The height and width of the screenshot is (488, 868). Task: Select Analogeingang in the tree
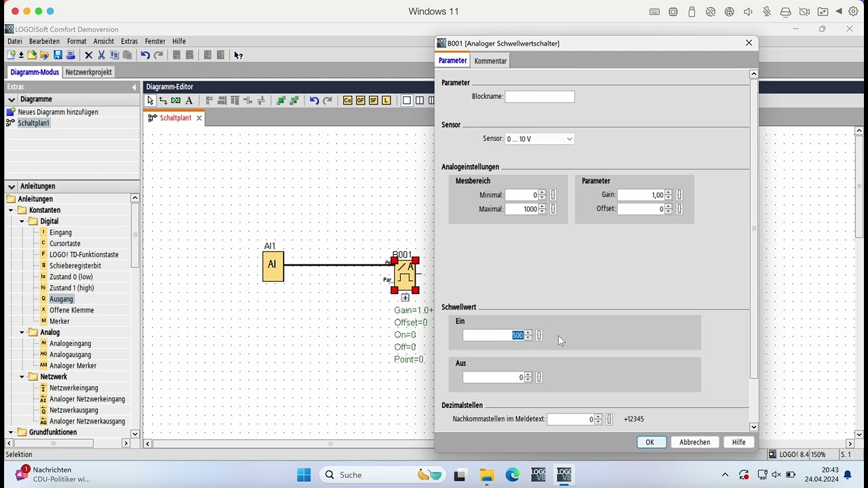click(x=70, y=344)
